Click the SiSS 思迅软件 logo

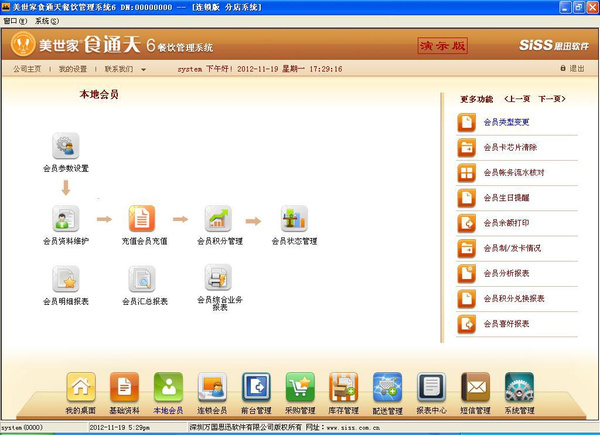554,45
